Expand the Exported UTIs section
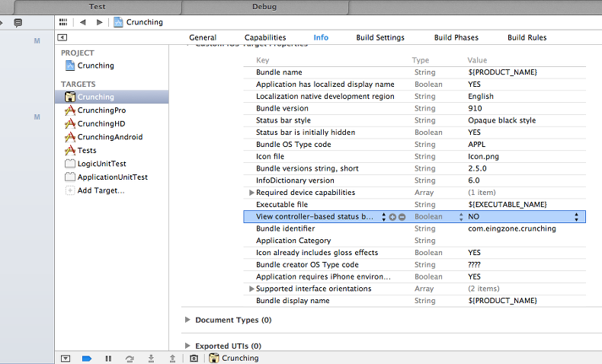Image resolution: width=602 pixels, height=364 pixels. pos(187,346)
